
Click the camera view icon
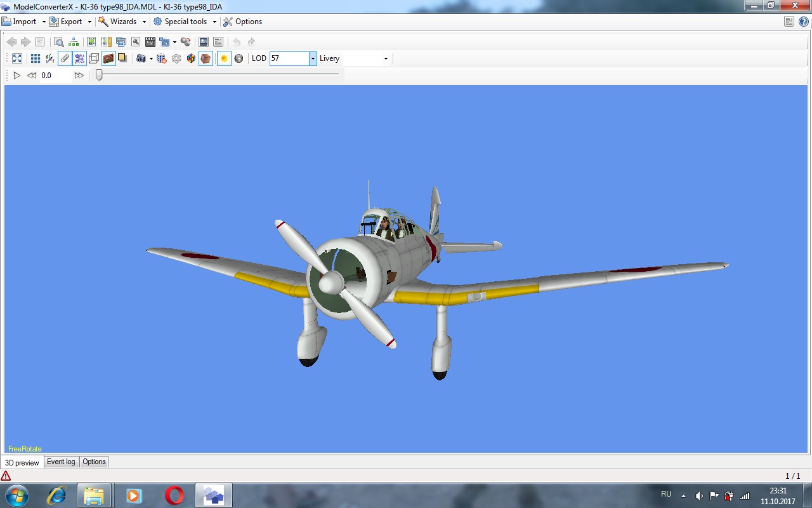click(141, 58)
